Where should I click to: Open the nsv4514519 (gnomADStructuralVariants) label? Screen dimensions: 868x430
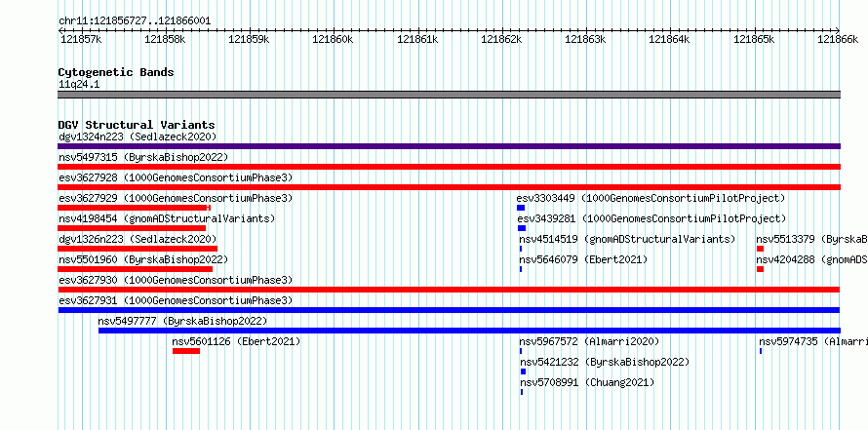[627, 239]
